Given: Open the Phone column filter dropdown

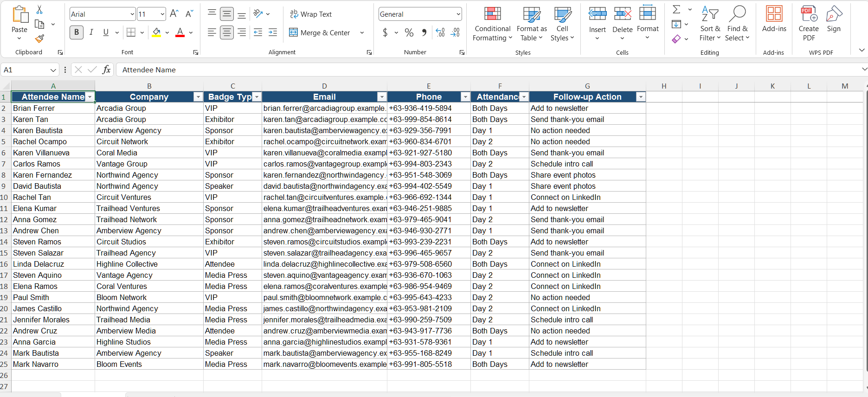Looking at the screenshot, I should 465,97.
